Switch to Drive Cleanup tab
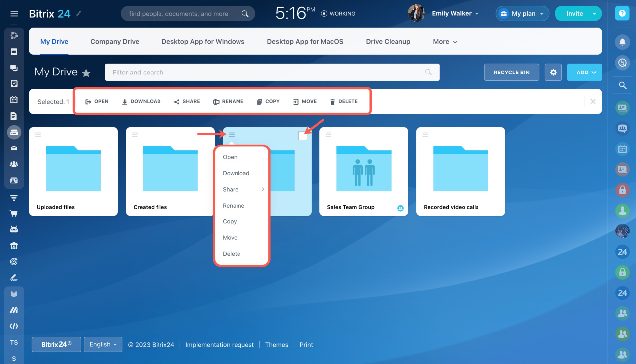The image size is (636, 364). click(x=388, y=42)
